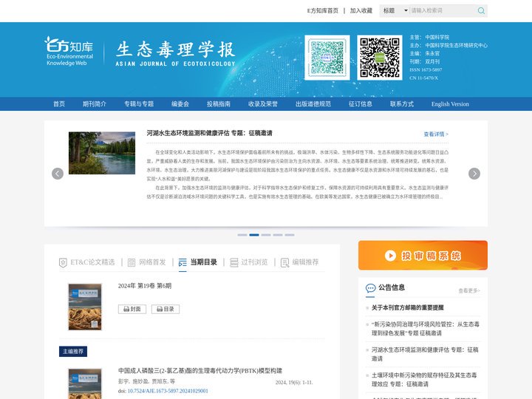Click the 目录 button
This screenshot has height=399, width=532.
click(166, 309)
